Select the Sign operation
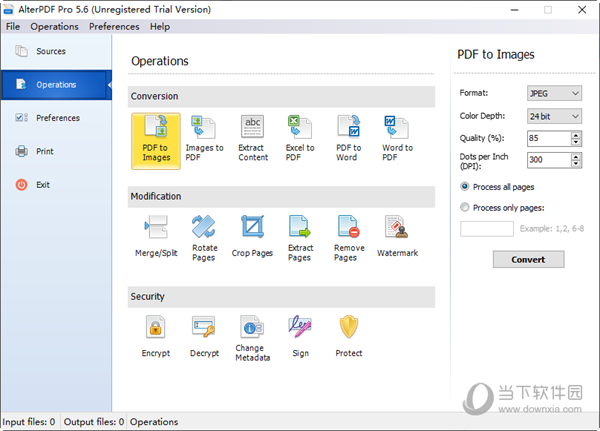The height and width of the screenshot is (431, 600). pyautogui.click(x=300, y=336)
